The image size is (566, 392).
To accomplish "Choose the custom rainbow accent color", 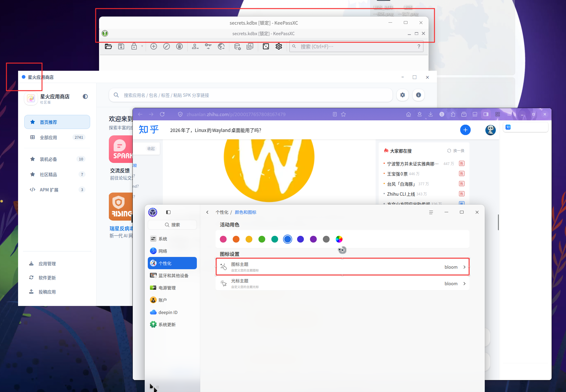I will pos(339,239).
